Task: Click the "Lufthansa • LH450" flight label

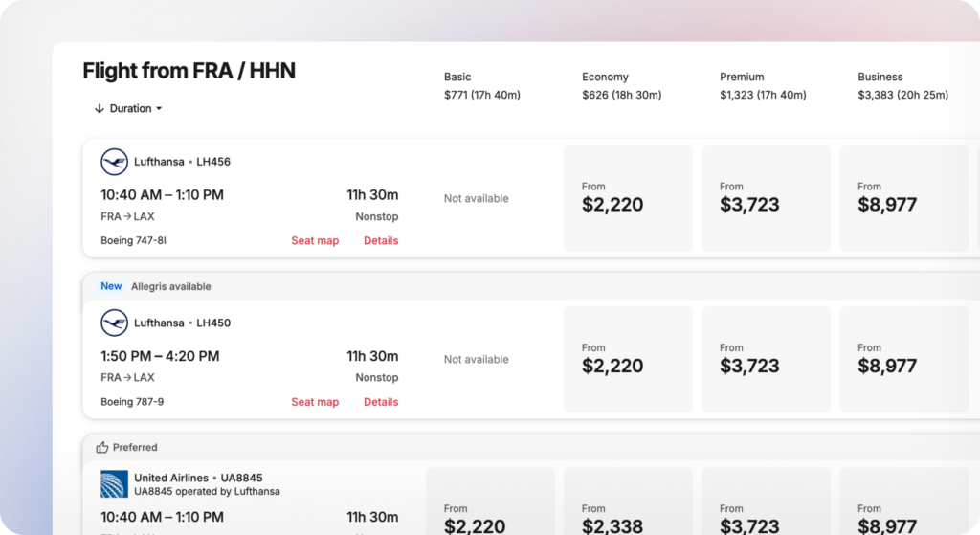Action: pos(182,323)
